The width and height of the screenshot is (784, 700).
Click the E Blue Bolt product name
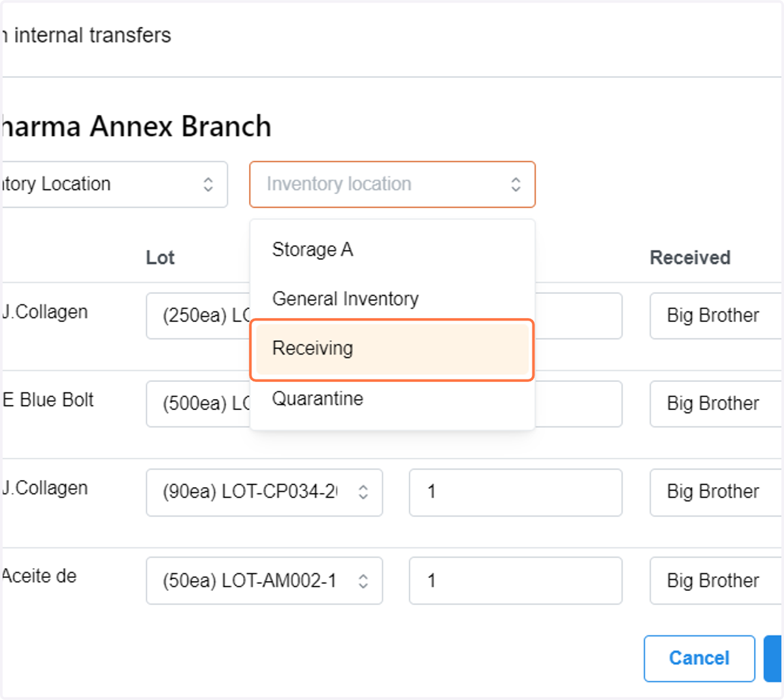pos(48,400)
